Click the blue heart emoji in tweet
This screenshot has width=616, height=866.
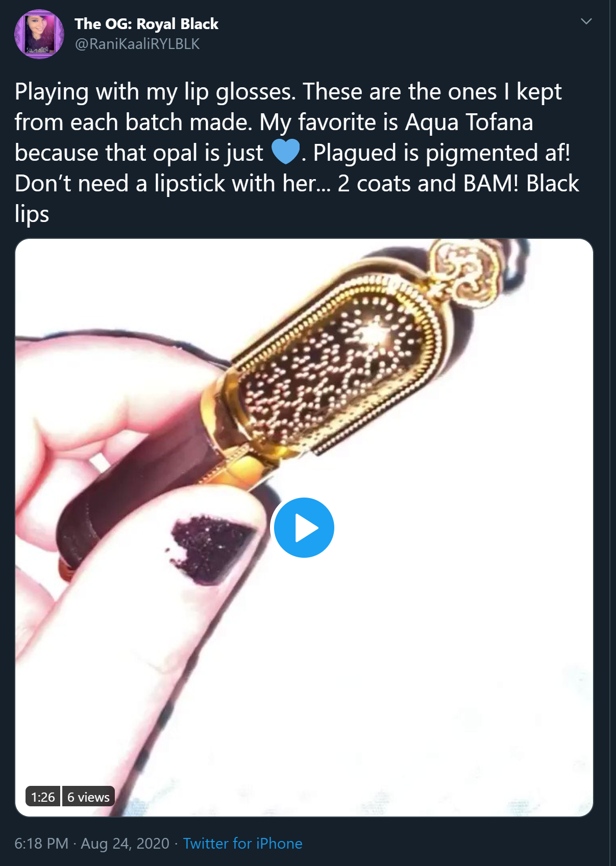(x=285, y=153)
